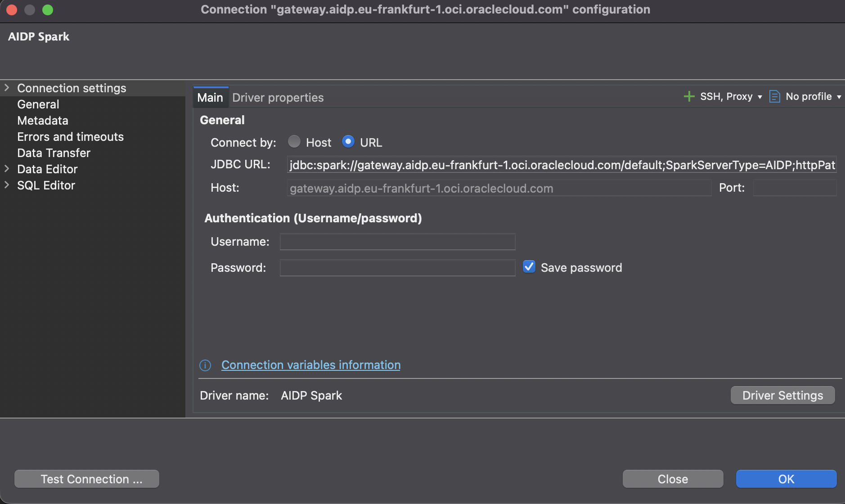
Task: Open the Metadata settings page
Action: click(43, 121)
